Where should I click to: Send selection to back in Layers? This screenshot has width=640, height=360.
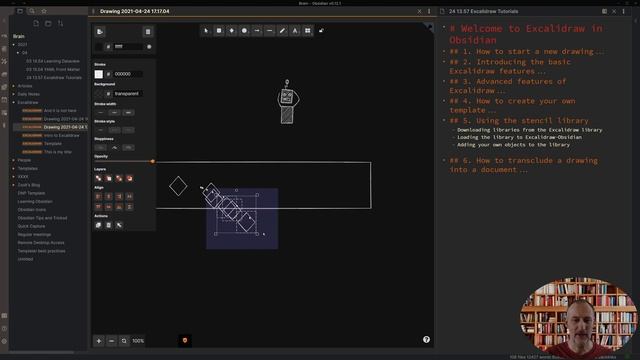click(x=98, y=178)
